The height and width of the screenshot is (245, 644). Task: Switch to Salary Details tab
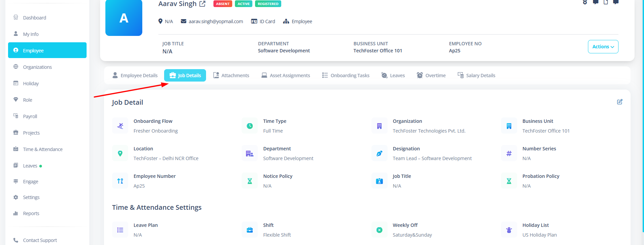coord(477,76)
